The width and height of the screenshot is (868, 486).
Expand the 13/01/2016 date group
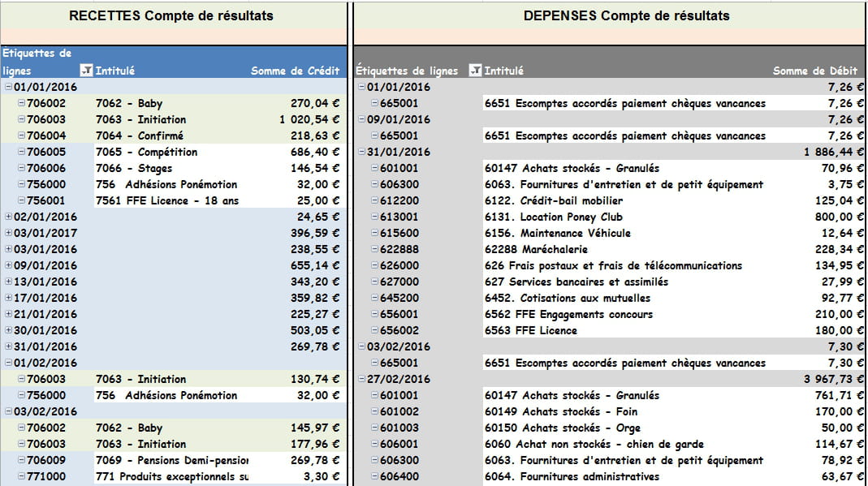pyautogui.click(x=8, y=282)
